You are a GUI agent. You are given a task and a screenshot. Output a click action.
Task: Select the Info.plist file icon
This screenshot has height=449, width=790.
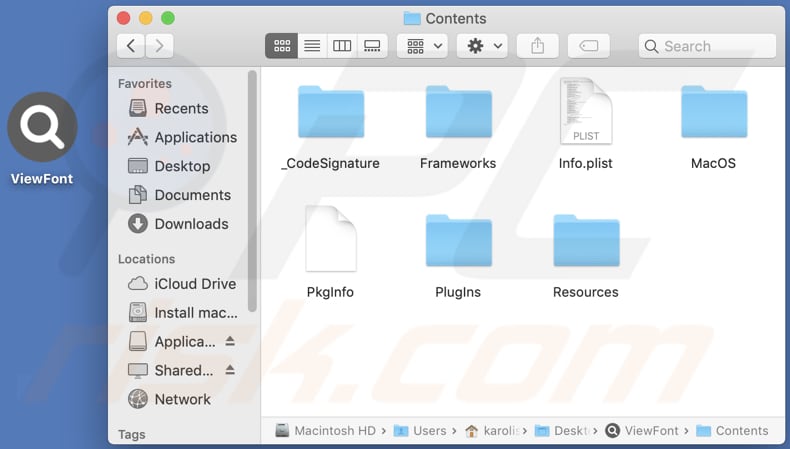click(x=586, y=111)
